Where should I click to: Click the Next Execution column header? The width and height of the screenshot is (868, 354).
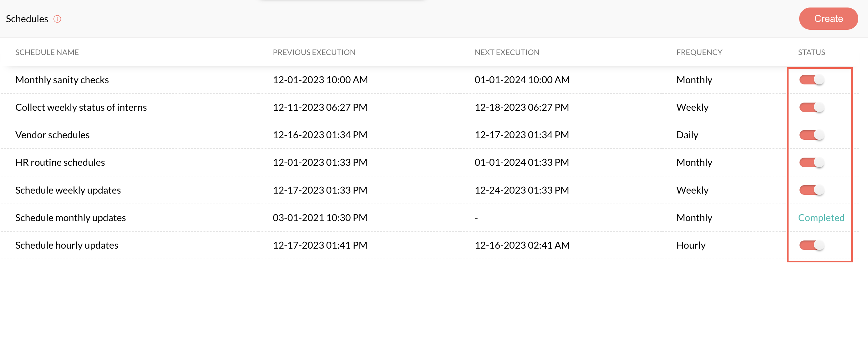(506, 52)
